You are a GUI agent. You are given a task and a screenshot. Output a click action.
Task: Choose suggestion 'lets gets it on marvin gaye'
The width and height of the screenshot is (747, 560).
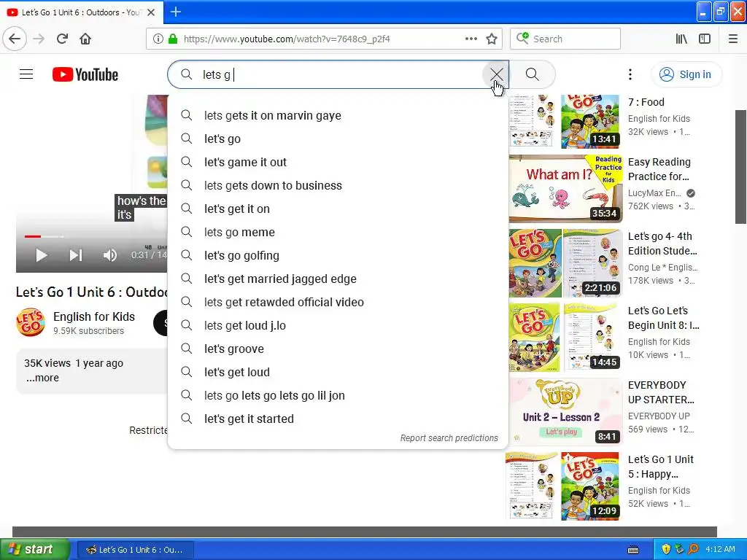(x=338, y=115)
